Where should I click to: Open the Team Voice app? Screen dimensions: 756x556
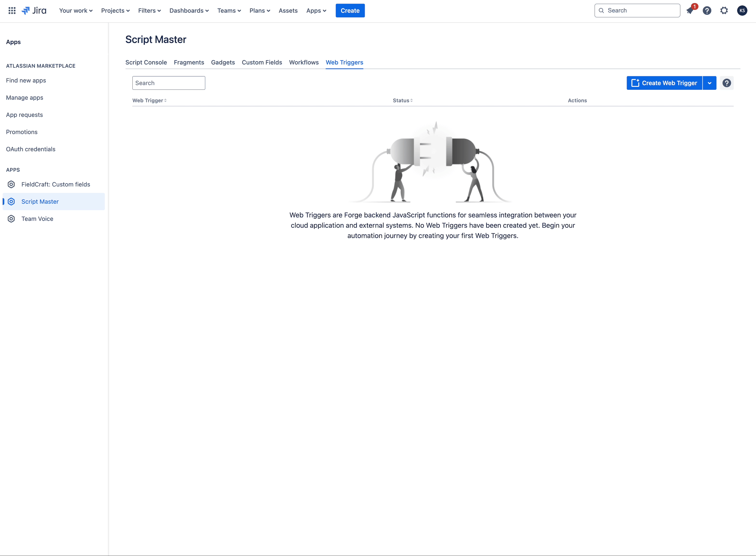tap(37, 219)
